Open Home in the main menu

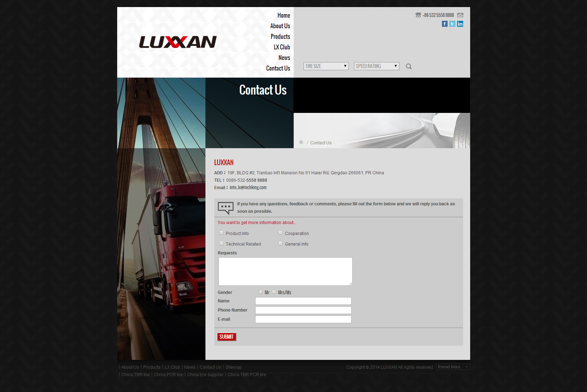click(284, 16)
